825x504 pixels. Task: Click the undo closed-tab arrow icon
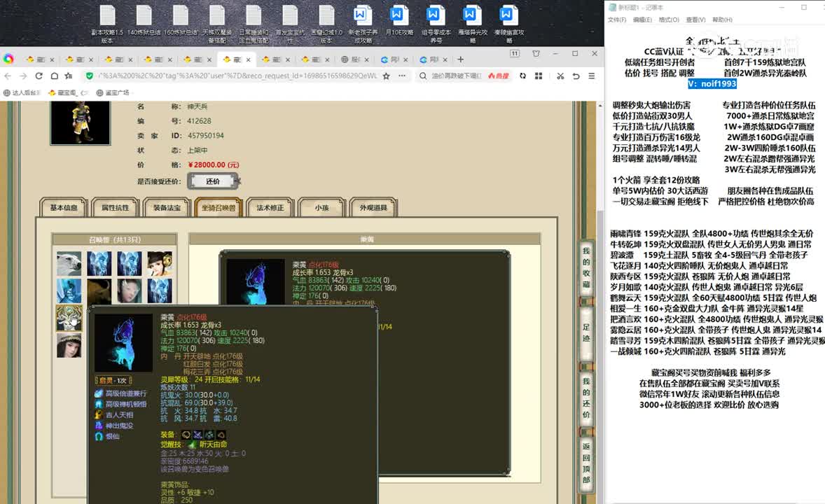pos(576,76)
